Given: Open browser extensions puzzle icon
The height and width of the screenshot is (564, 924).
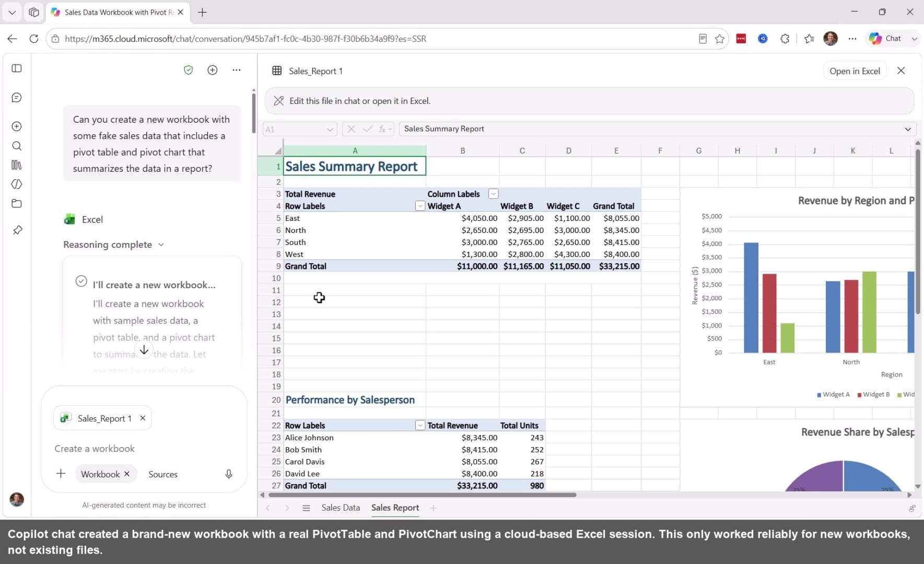Looking at the screenshot, I should click(x=785, y=39).
